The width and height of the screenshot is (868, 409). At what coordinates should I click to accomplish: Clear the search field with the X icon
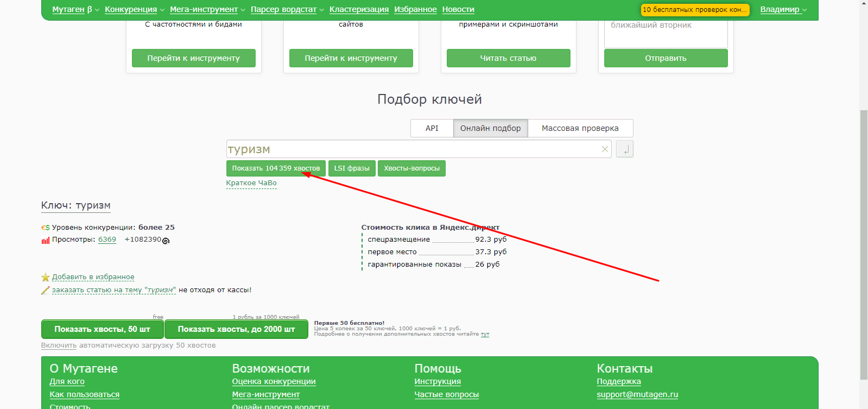point(605,149)
